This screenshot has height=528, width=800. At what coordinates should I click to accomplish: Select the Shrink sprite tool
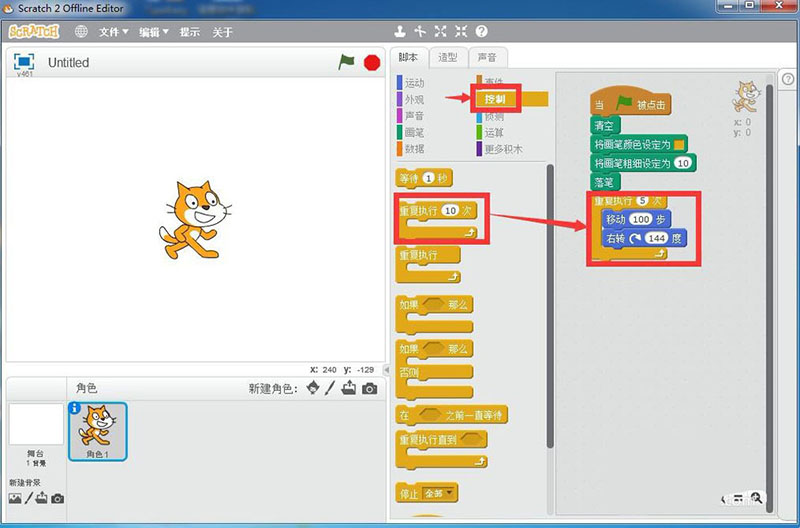pyautogui.click(x=461, y=32)
